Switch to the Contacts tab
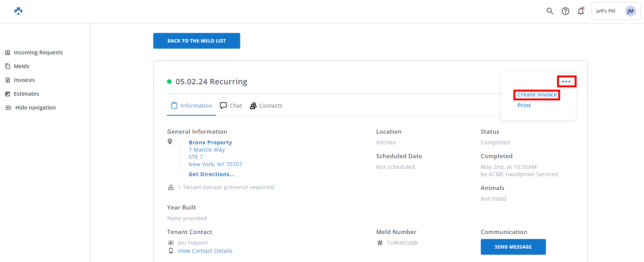The image size is (644, 262). click(266, 106)
